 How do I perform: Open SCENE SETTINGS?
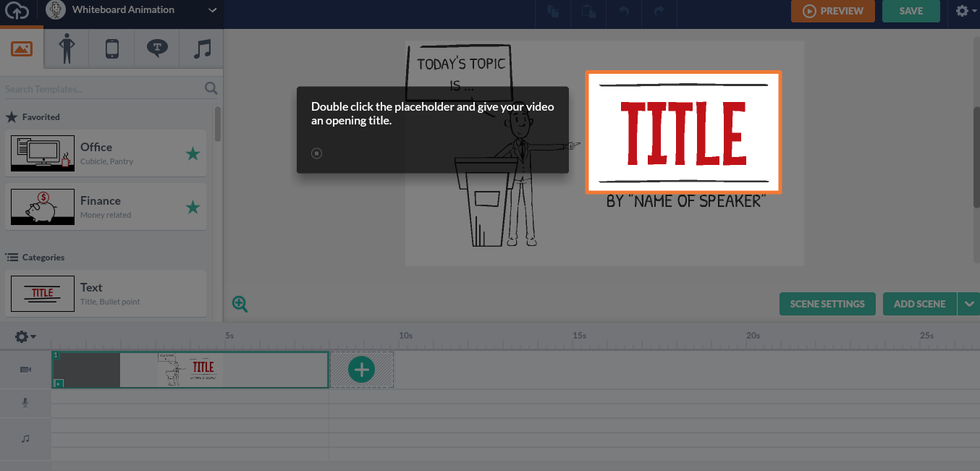tap(827, 304)
